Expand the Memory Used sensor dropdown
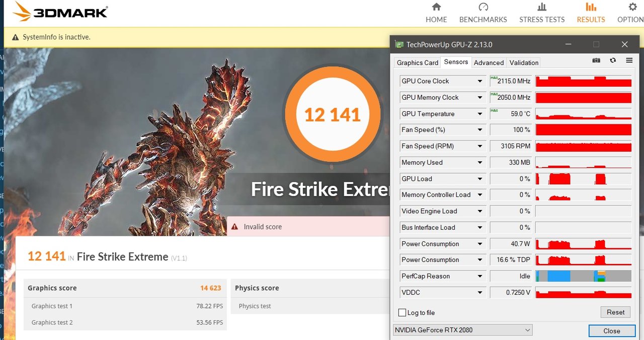Viewport: 644px width, 340px height. (480, 162)
